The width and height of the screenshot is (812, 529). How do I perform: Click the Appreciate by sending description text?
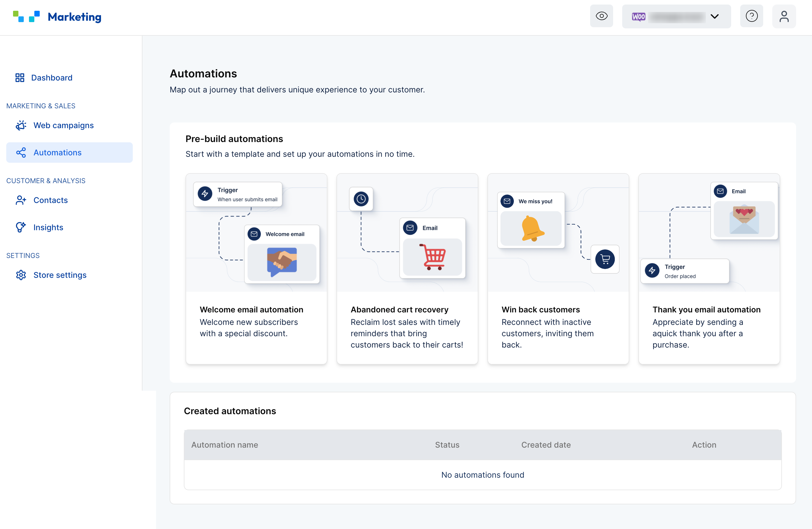698,333
